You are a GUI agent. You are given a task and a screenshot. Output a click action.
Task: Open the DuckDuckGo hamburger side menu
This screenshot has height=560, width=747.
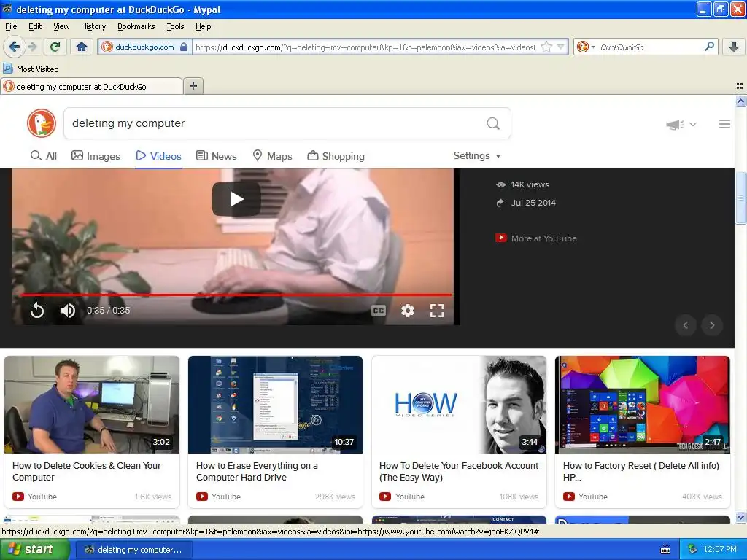click(x=724, y=124)
